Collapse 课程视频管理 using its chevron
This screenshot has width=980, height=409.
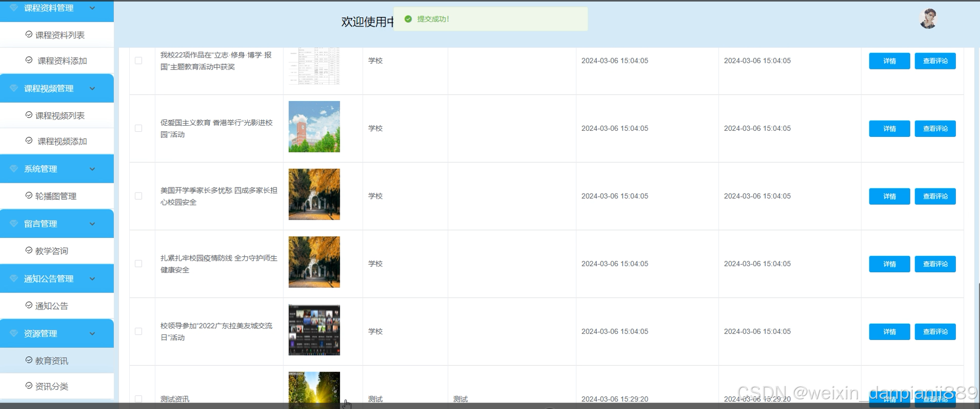pos(92,88)
